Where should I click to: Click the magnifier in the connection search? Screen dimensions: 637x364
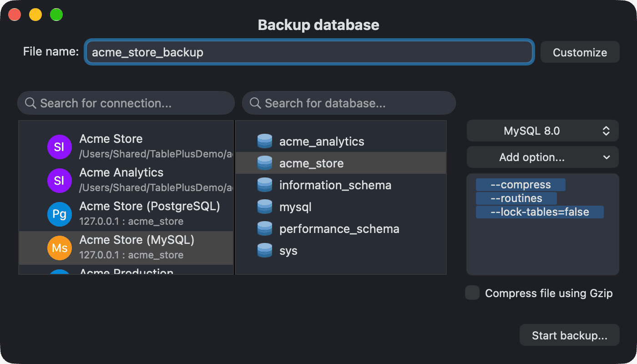pyautogui.click(x=30, y=103)
